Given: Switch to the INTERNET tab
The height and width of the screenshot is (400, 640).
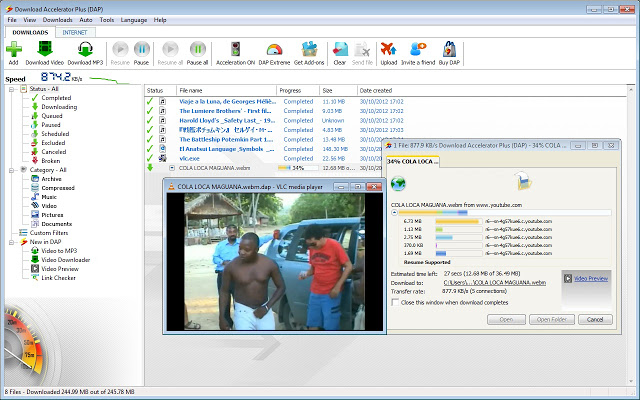Looking at the screenshot, I should pyautogui.click(x=74, y=32).
